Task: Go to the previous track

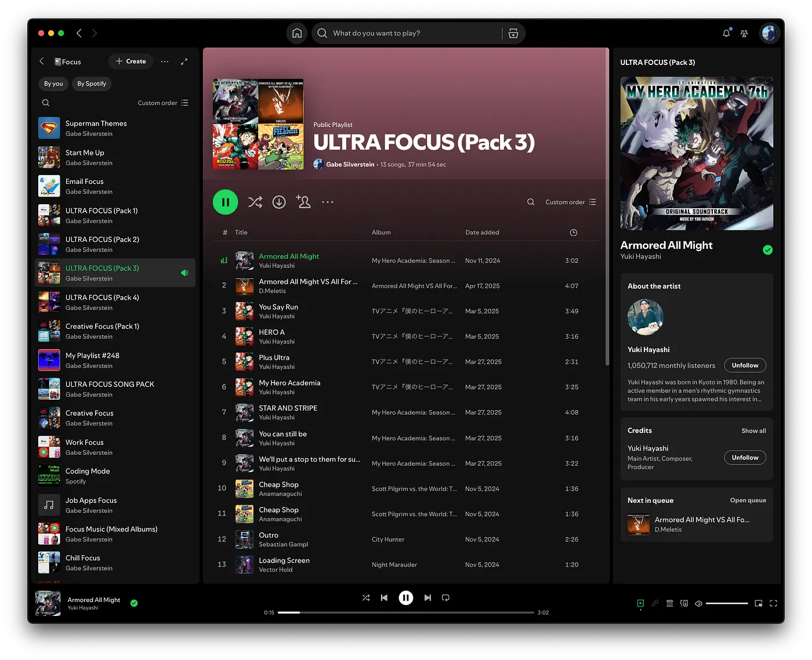Action: coord(384,598)
